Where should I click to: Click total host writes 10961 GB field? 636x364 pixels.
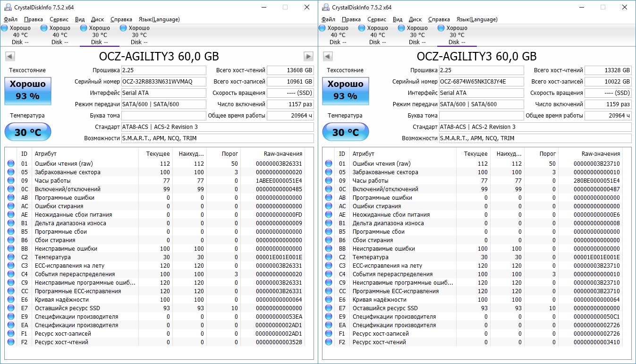coord(290,81)
